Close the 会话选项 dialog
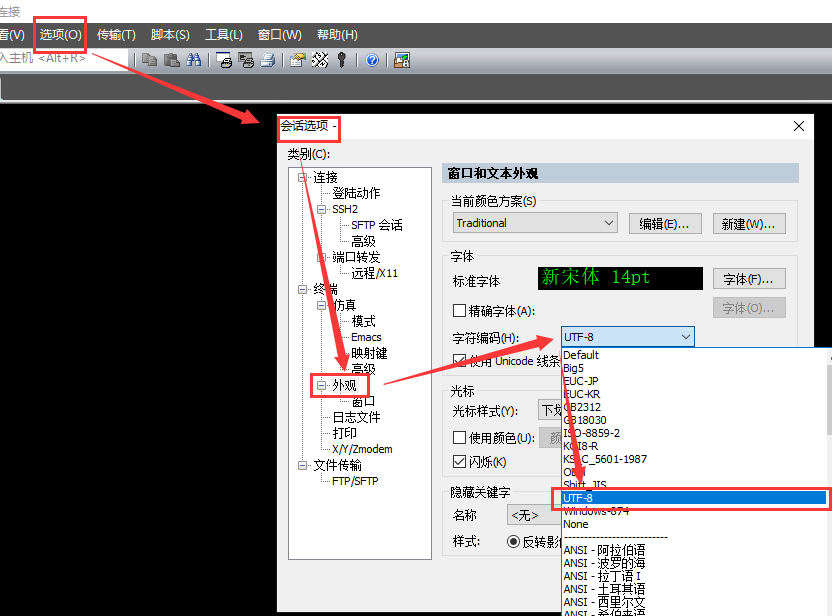The height and width of the screenshot is (616, 832). click(x=799, y=126)
